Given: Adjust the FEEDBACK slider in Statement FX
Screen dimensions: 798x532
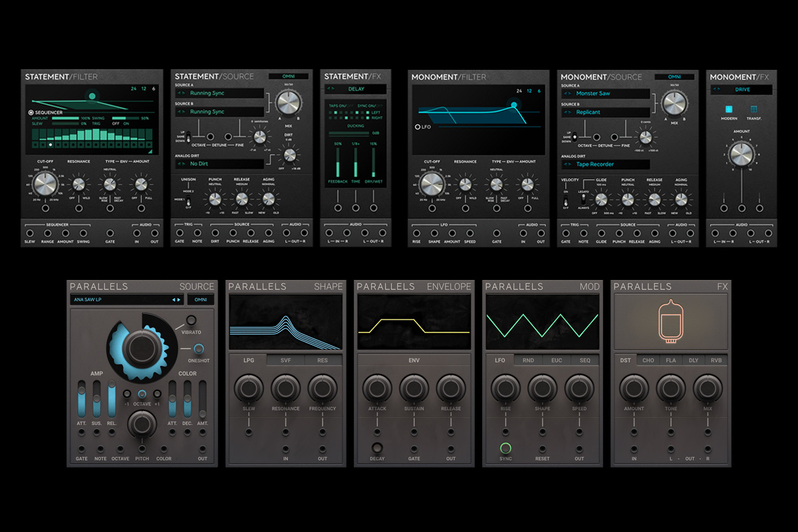Looking at the screenshot, I should tap(338, 163).
